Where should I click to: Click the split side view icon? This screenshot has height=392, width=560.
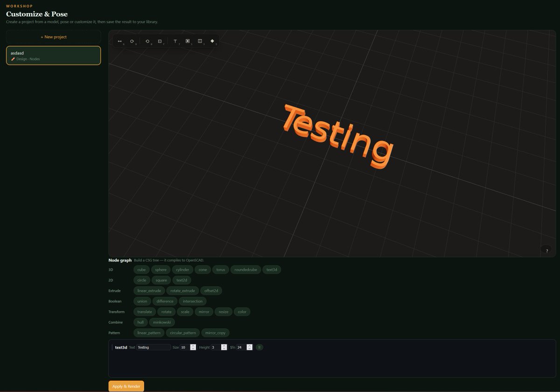(200, 41)
